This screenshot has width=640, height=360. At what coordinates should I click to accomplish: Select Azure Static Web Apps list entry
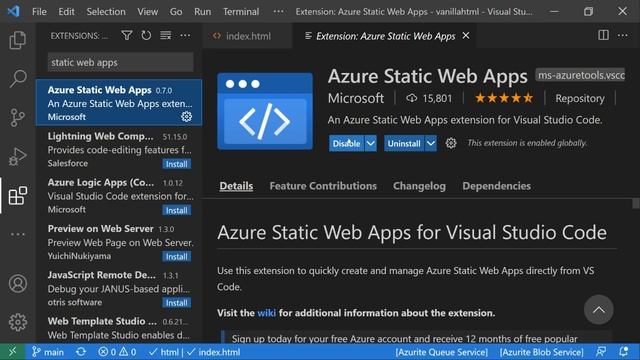click(x=119, y=102)
